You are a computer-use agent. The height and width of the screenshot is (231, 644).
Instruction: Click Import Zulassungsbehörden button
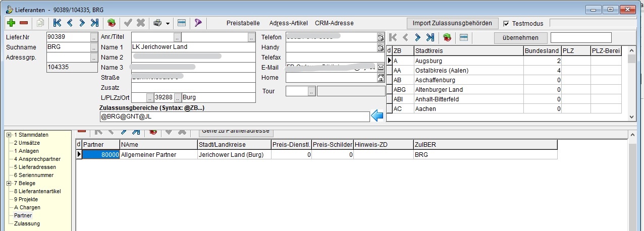(x=452, y=23)
